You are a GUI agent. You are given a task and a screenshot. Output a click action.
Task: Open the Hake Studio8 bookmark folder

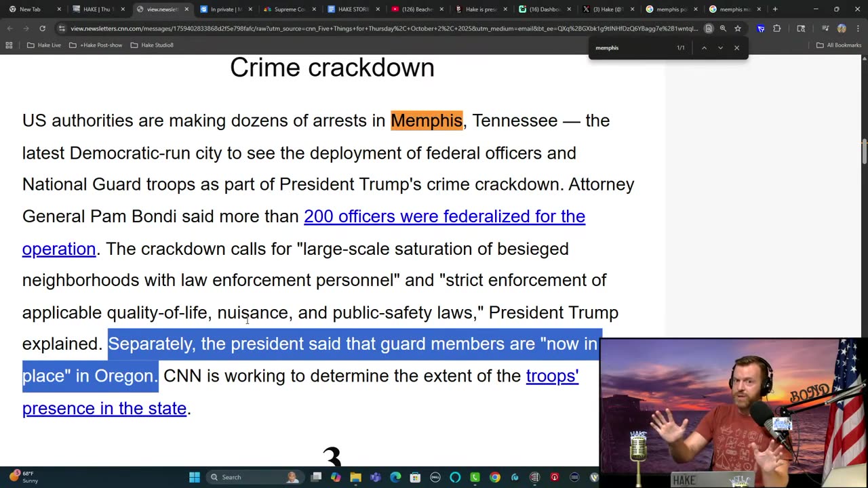[152, 45]
